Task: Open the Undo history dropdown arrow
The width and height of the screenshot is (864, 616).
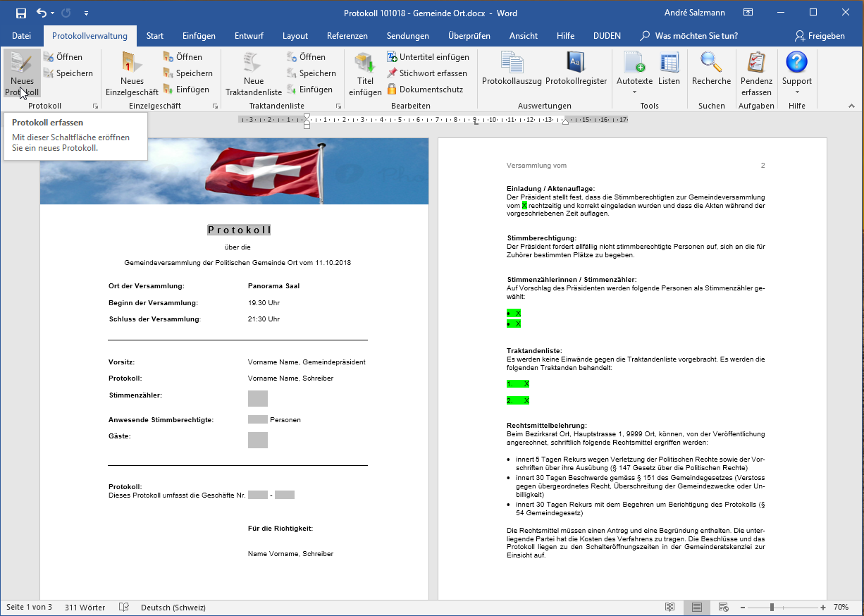Action: pyautogui.click(x=53, y=13)
